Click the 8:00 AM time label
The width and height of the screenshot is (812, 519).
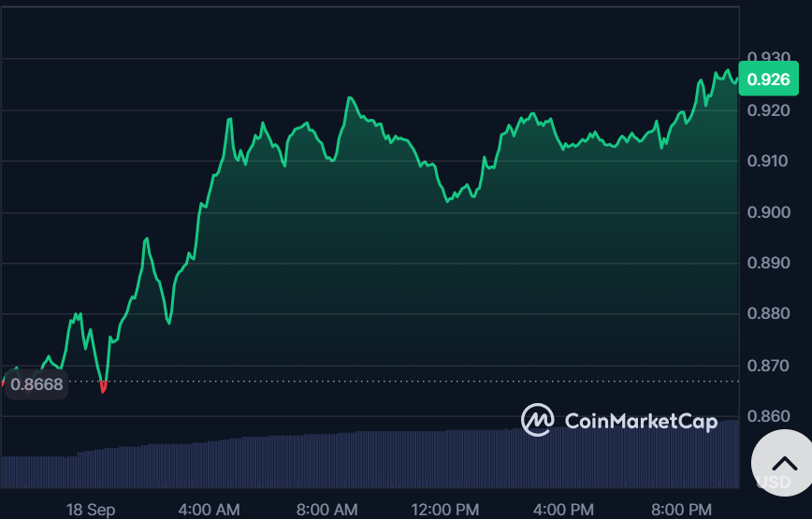(x=326, y=510)
